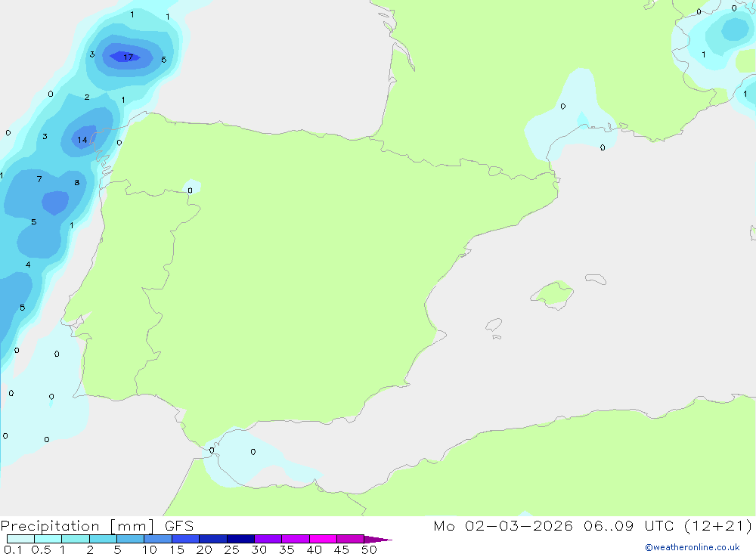The image size is (756, 554).
Task: Click the '10' legend scale label
Action: 149,549
